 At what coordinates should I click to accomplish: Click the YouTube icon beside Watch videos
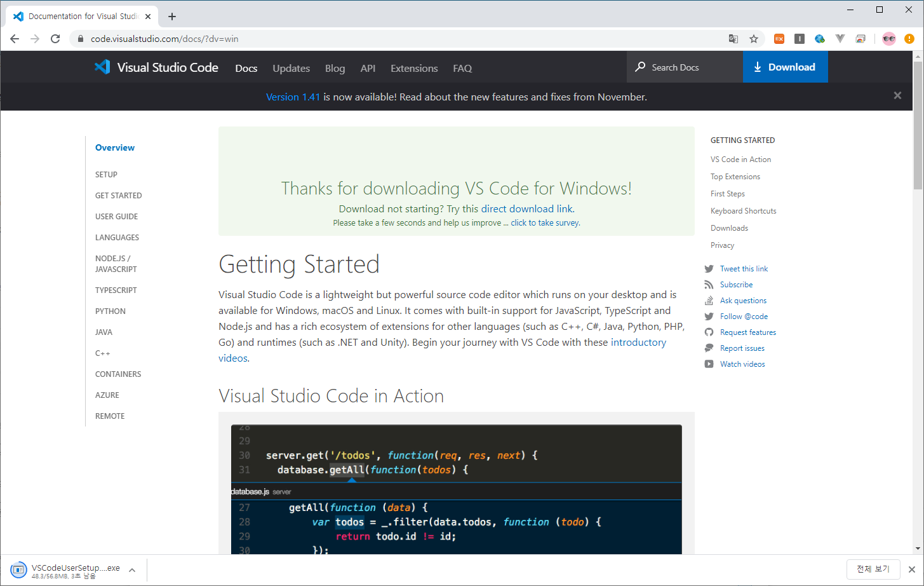[x=709, y=364]
